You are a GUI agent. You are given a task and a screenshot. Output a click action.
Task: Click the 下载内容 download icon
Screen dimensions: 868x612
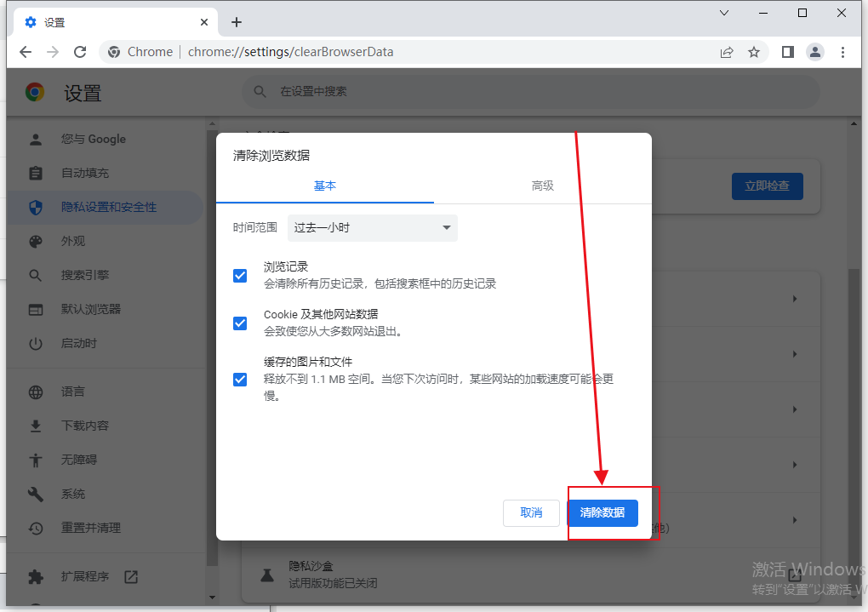[36, 426]
